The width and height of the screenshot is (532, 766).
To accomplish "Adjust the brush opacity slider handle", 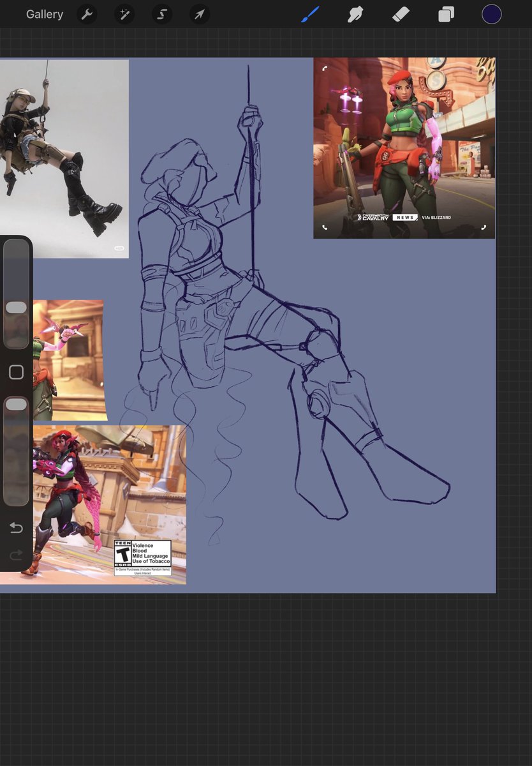I will [x=16, y=405].
